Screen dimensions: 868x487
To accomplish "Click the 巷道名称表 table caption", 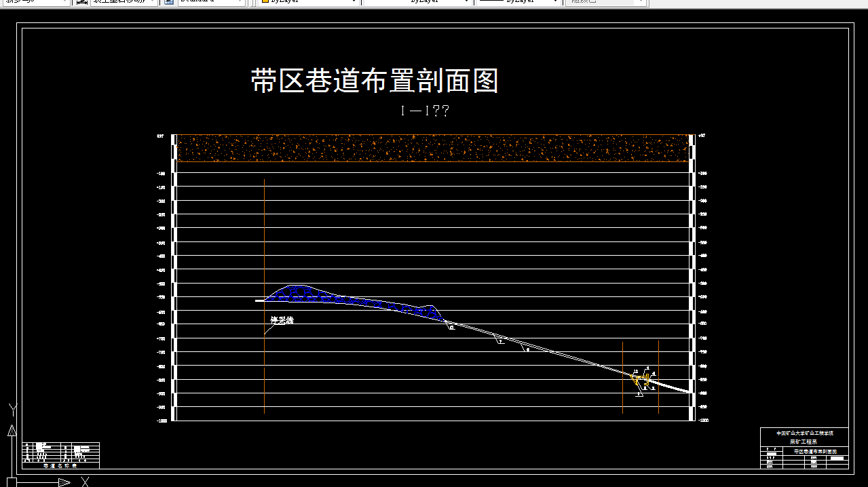I will coord(60,466).
